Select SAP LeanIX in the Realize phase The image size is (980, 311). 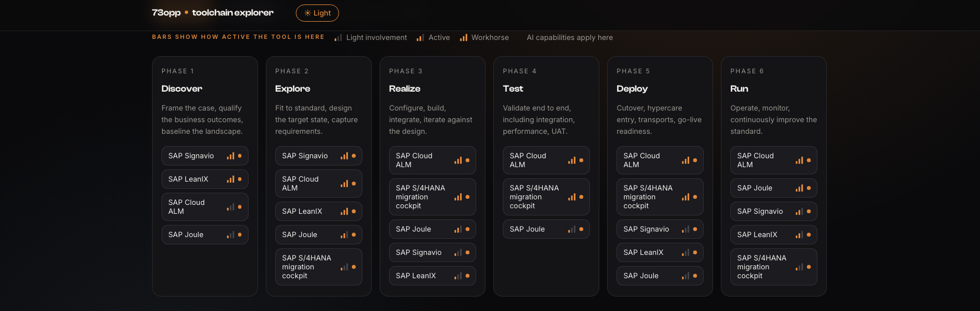(x=432, y=276)
